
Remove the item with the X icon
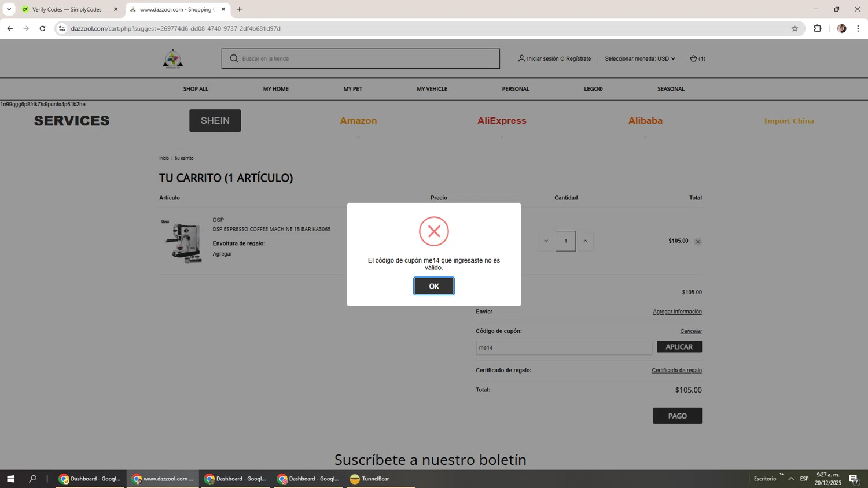pyautogui.click(x=698, y=242)
